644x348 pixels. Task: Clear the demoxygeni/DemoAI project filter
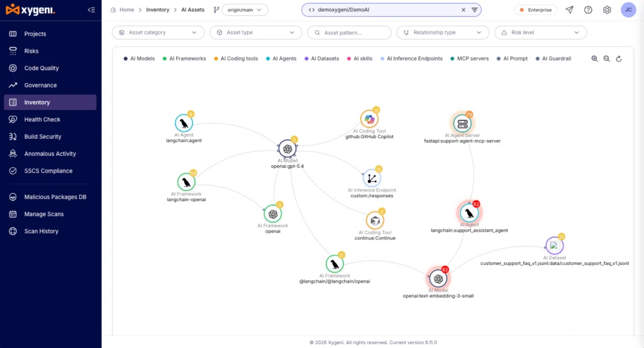click(464, 10)
